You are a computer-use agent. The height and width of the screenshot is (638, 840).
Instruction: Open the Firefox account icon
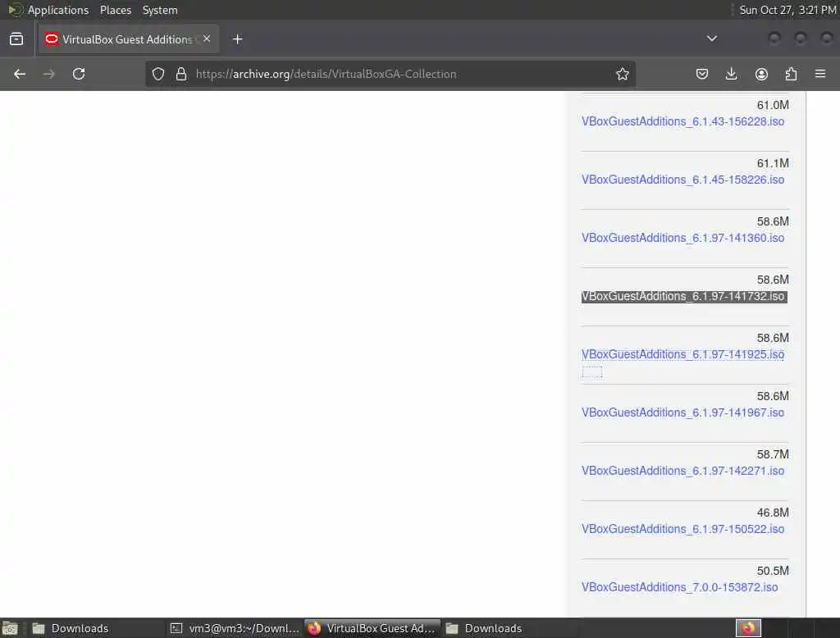(x=761, y=74)
